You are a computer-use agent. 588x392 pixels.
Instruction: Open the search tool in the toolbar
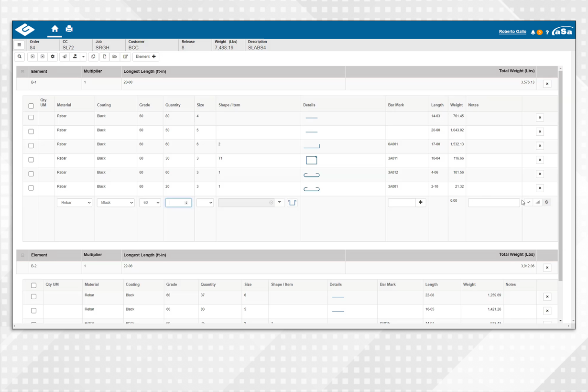click(20, 56)
